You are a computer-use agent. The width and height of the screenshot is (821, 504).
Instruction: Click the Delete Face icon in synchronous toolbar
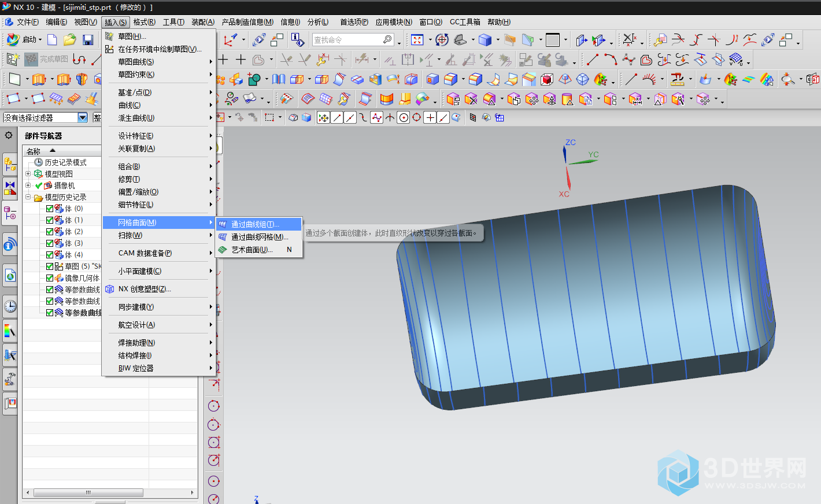[471, 99]
